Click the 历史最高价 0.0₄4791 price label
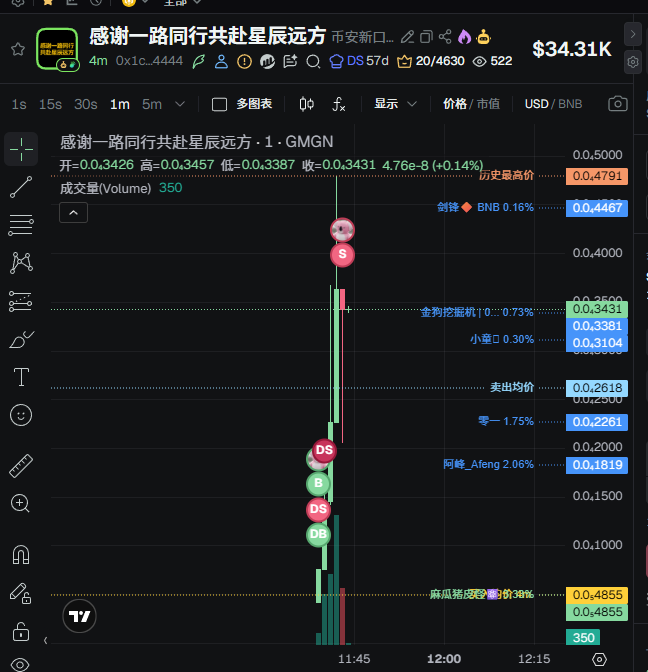The width and height of the screenshot is (648, 672). [x=597, y=176]
